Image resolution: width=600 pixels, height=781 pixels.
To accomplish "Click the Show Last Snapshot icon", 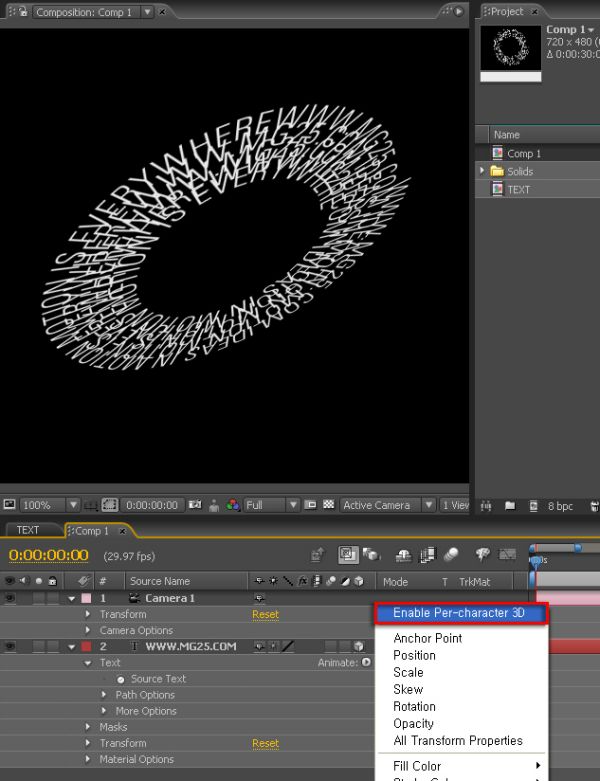I will pos(214,505).
